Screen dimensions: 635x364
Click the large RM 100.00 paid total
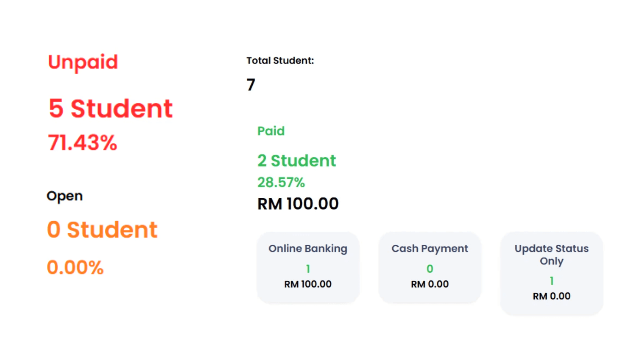[x=298, y=204]
